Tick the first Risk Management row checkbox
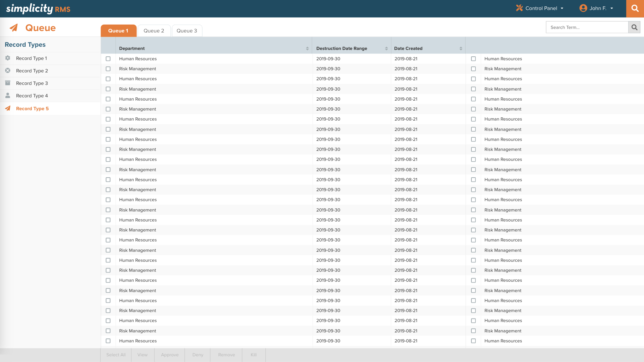 [x=108, y=69]
